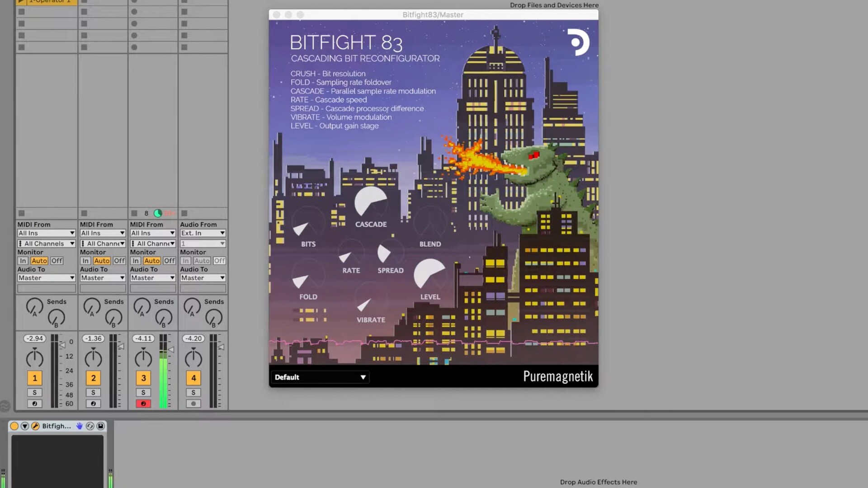The height and width of the screenshot is (488, 868).
Task: Open track 1 All Channels dropdown
Action: coord(46,244)
